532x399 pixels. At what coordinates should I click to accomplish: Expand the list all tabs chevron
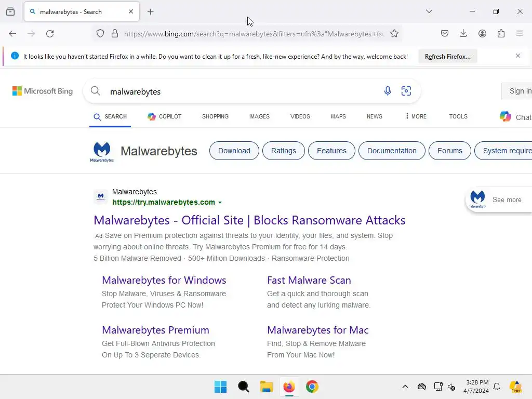[429, 11]
